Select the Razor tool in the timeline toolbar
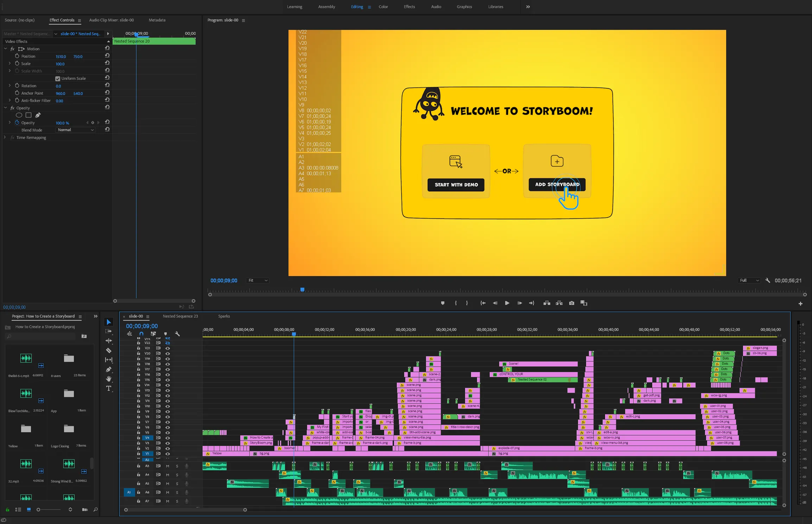812x524 pixels. point(109,350)
